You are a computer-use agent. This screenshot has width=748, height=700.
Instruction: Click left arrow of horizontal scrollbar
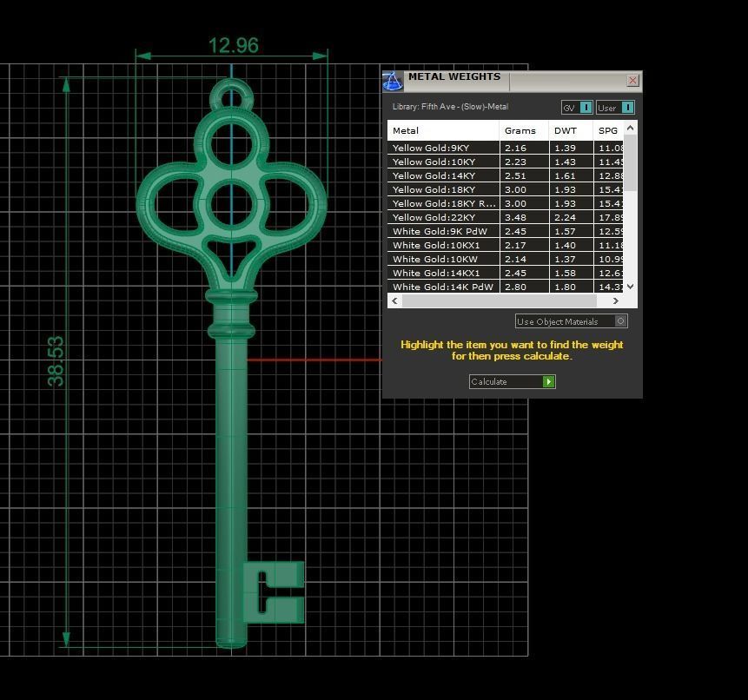pyautogui.click(x=394, y=300)
